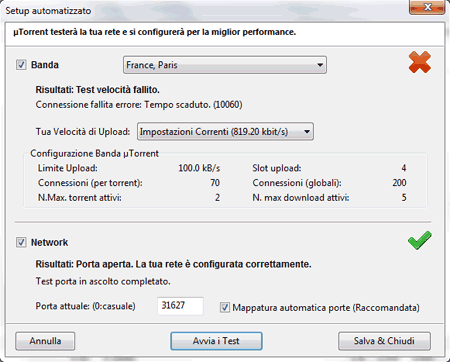This screenshot has height=362, width=450.
Task: Click the 'Risultati: Porta aperta' result text
Action: click(x=173, y=264)
